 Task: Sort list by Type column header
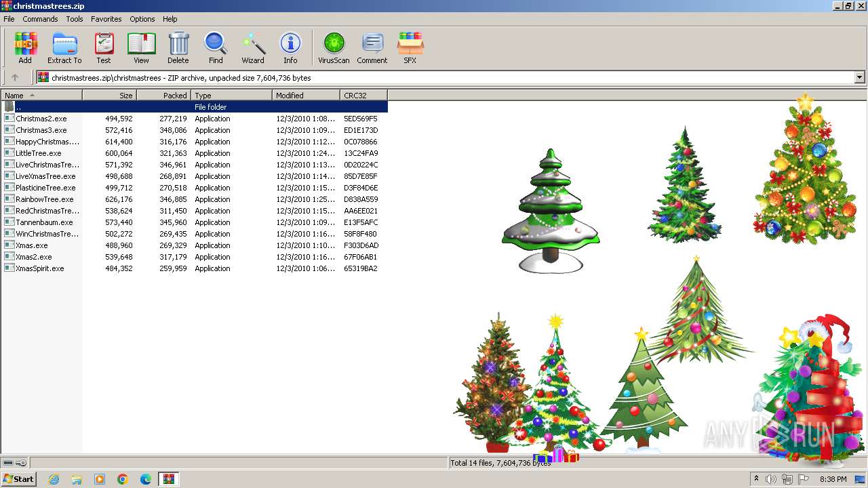point(232,96)
